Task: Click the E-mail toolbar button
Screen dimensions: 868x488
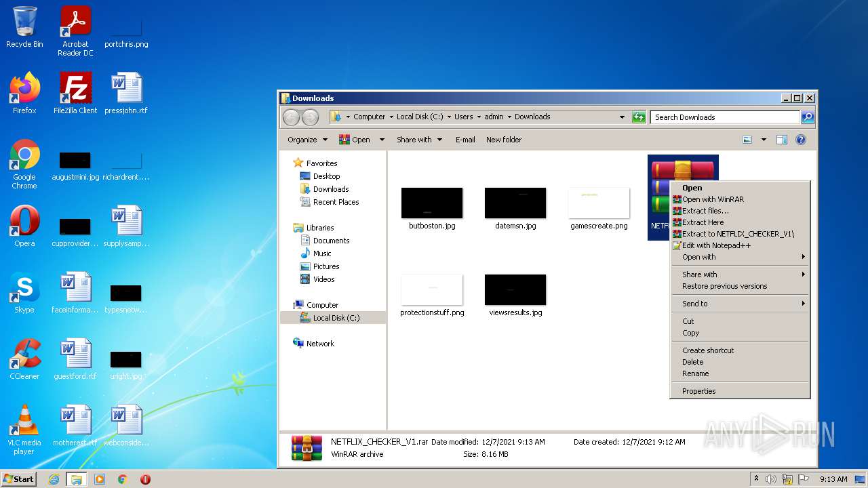Action: click(x=465, y=140)
